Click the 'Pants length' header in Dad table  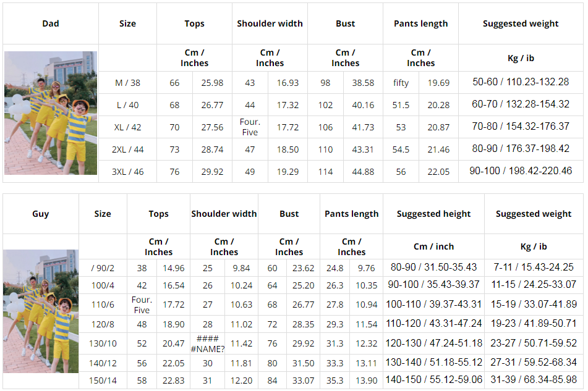(420, 23)
